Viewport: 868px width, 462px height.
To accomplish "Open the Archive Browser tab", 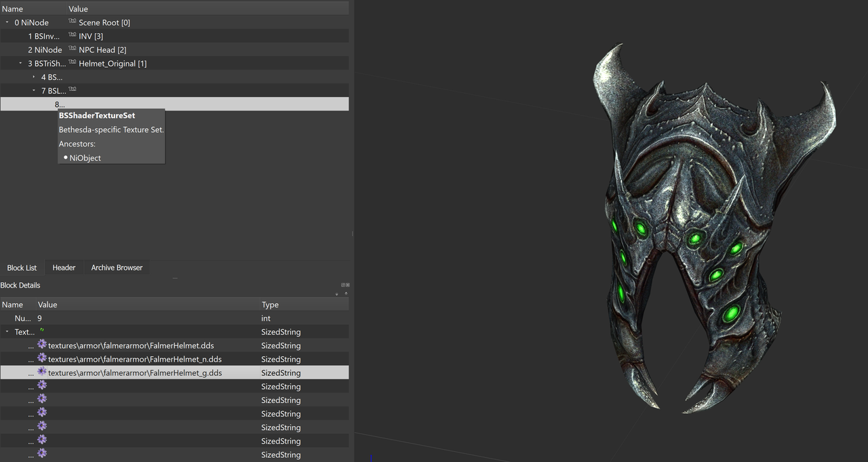I will (x=117, y=268).
